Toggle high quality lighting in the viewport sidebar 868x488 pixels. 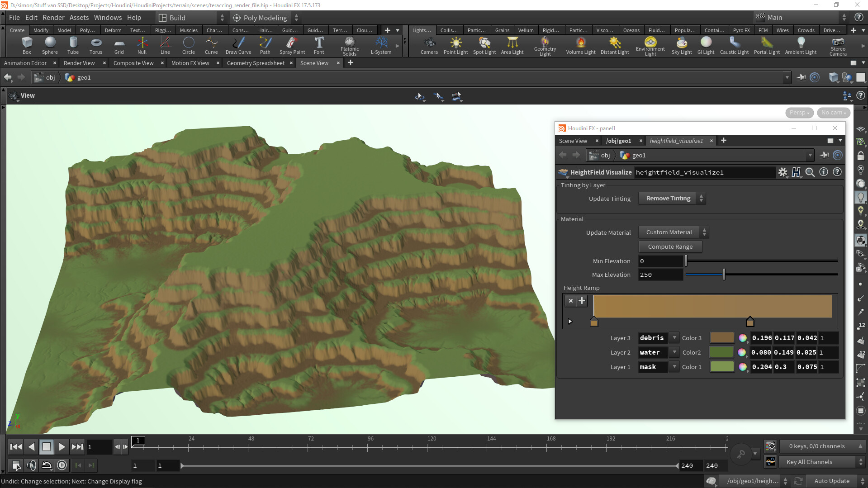coord(861,197)
